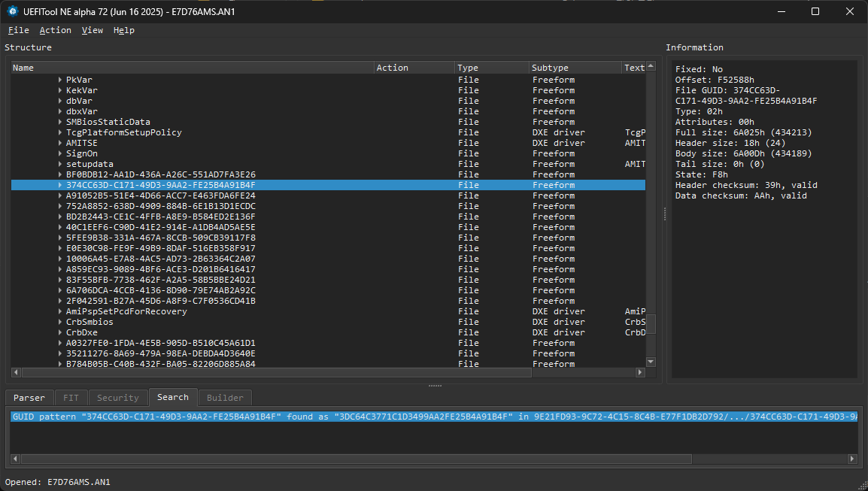868x491 pixels.
Task: Select the 35211276-8A69-479A-98EA-DEBDA4D3640E row
Action: click(328, 353)
